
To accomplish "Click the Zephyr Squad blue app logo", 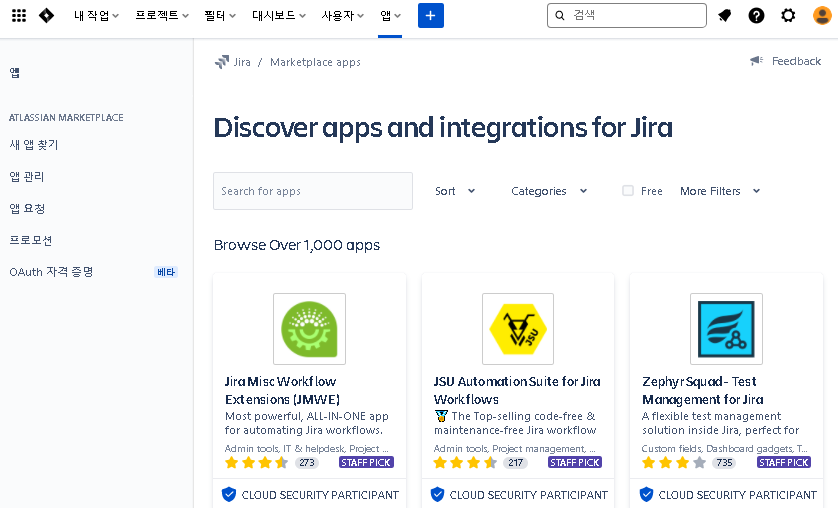I will [726, 329].
